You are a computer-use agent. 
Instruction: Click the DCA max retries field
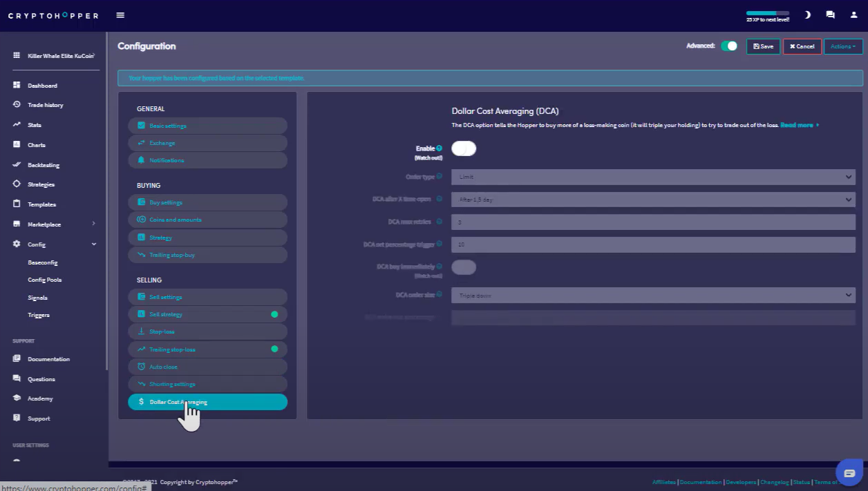tap(653, 222)
